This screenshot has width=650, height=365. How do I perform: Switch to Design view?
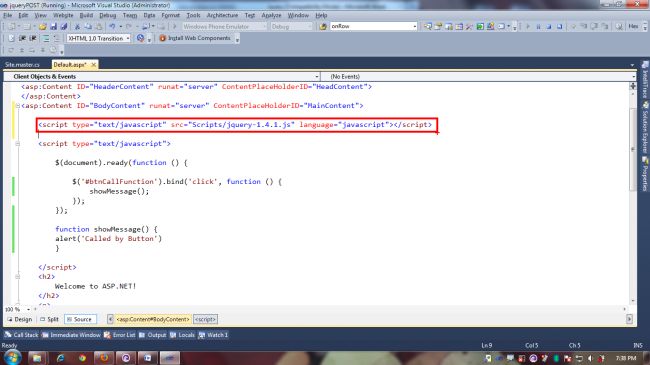(x=19, y=319)
